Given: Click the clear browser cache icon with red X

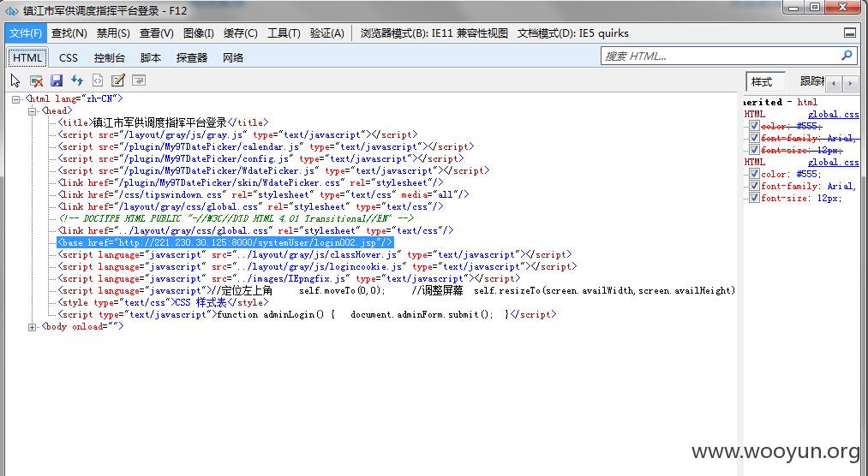Looking at the screenshot, I should pyautogui.click(x=37, y=80).
